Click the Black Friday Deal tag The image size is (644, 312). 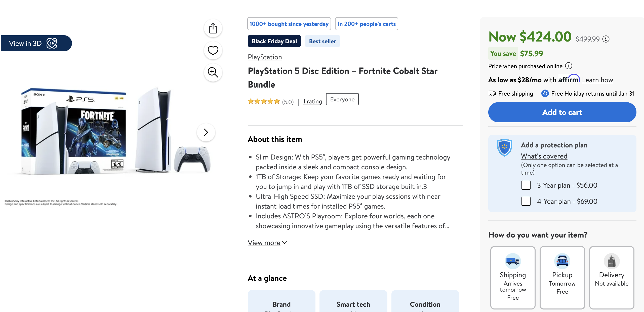[274, 41]
